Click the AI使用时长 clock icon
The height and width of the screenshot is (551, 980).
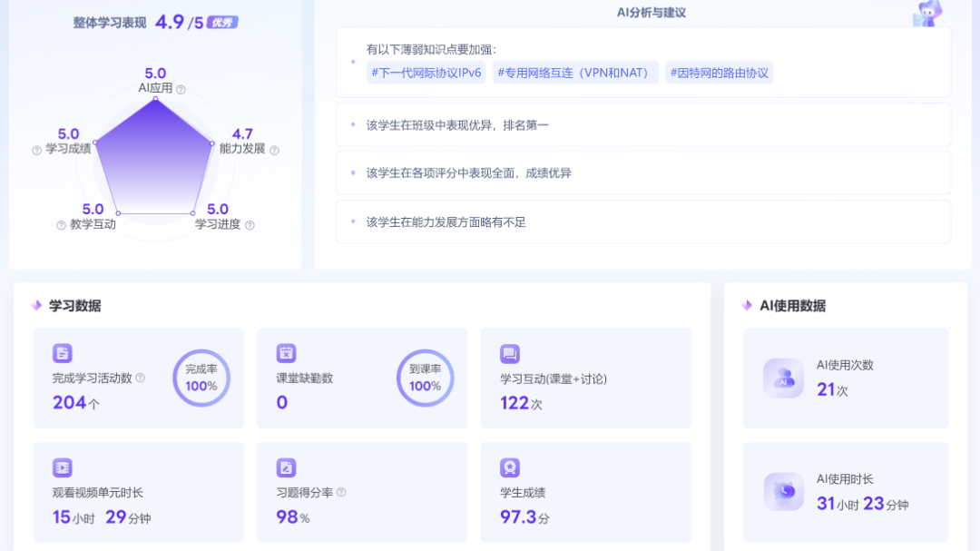coord(783,492)
